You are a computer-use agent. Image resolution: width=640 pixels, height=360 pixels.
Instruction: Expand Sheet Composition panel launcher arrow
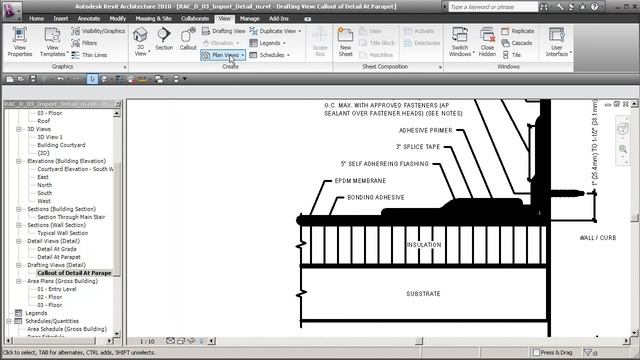(440, 67)
